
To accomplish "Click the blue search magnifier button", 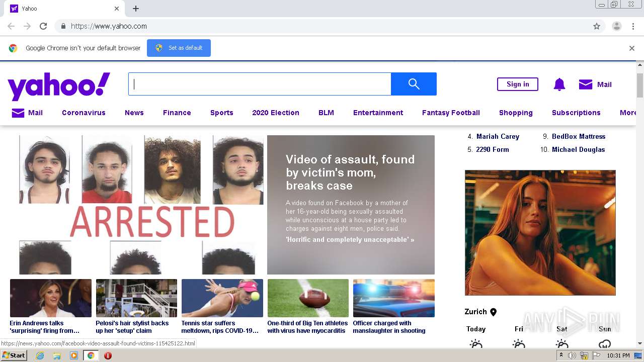I will click(414, 84).
